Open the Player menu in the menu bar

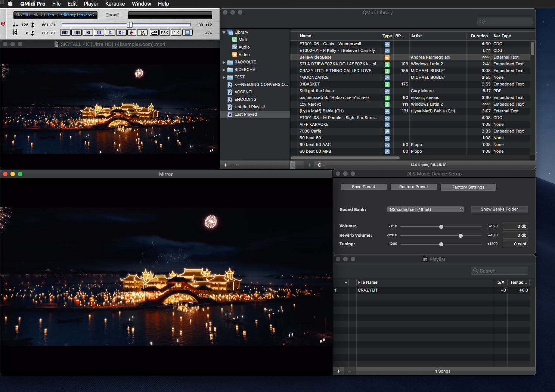(91, 4)
